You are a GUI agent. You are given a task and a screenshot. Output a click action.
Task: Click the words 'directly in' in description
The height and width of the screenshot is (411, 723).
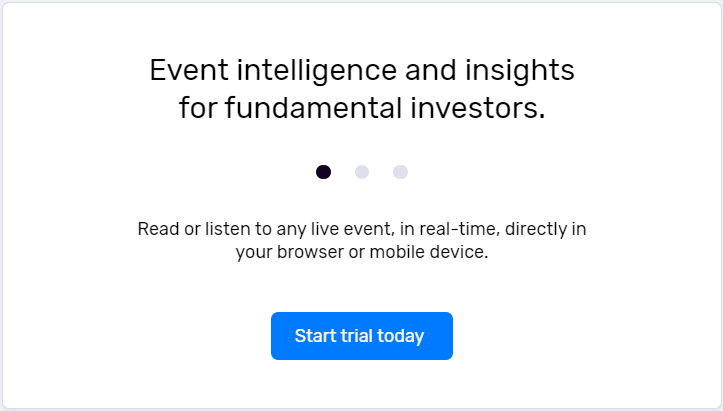coord(545,230)
